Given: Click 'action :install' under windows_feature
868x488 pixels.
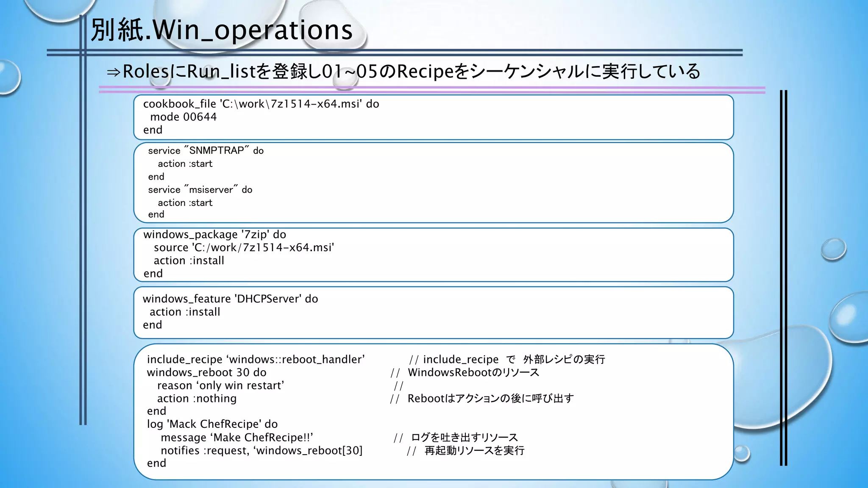Looking at the screenshot, I should pyautogui.click(x=185, y=312).
